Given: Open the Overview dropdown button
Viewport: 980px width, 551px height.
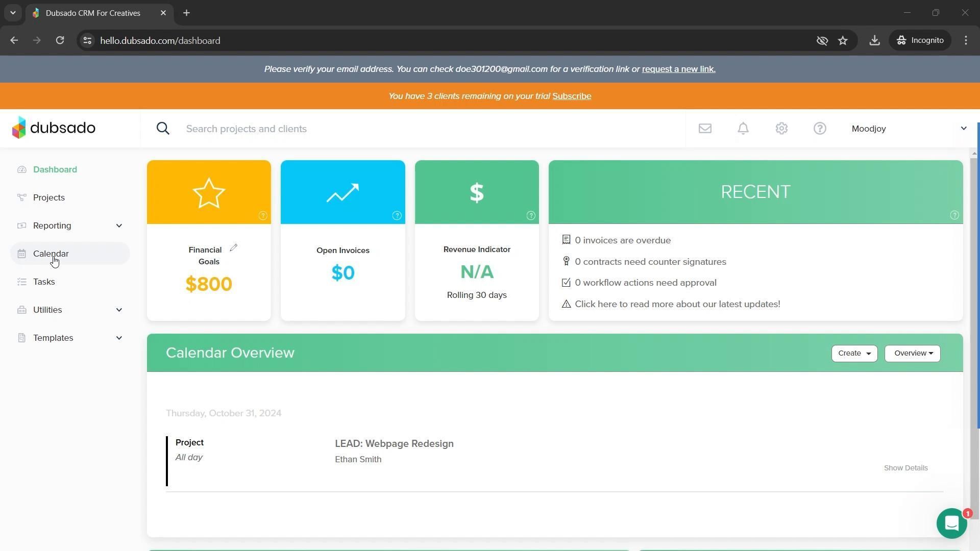Looking at the screenshot, I should 912,353.
